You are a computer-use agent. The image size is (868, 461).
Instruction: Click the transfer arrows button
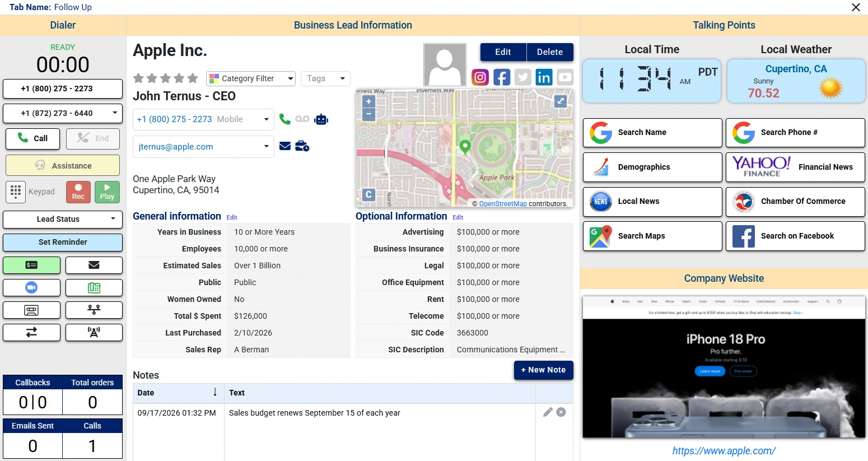point(31,332)
